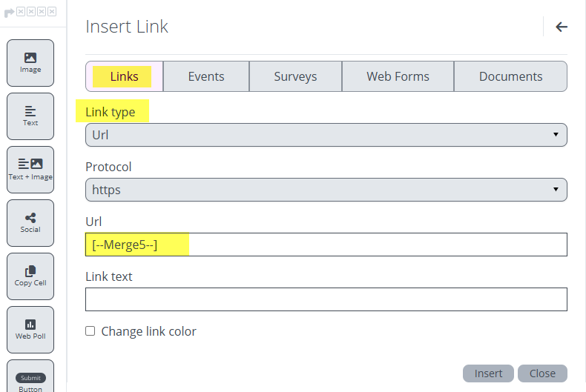Screen dimensions: 586x392
Task: Open the Link type dropdown
Action: click(326, 135)
